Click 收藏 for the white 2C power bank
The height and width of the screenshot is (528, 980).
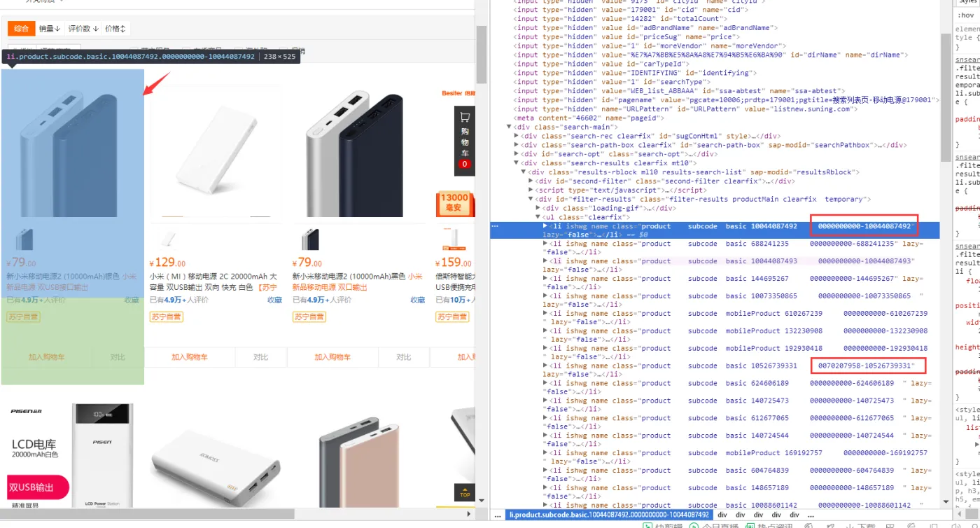[274, 300]
